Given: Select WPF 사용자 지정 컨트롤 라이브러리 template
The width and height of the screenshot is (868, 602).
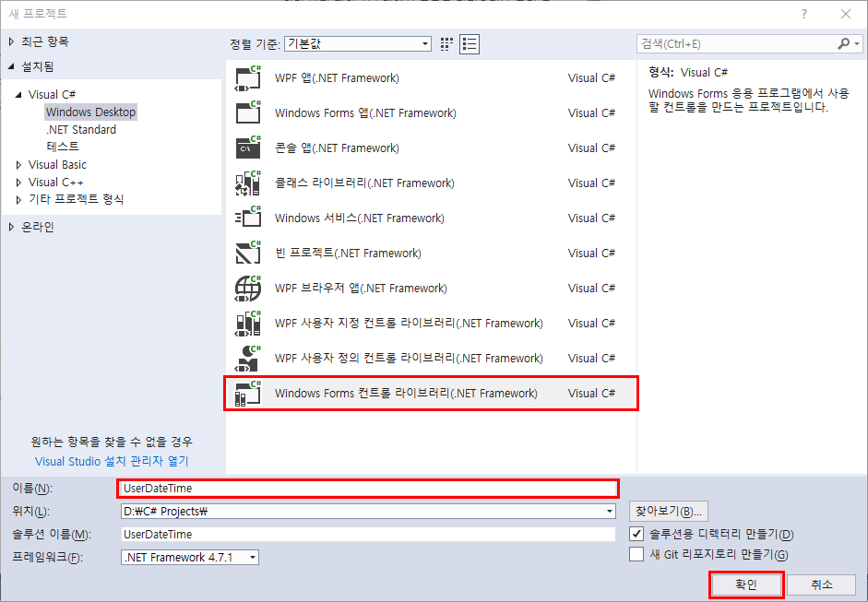Looking at the screenshot, I should click(431, 324).
